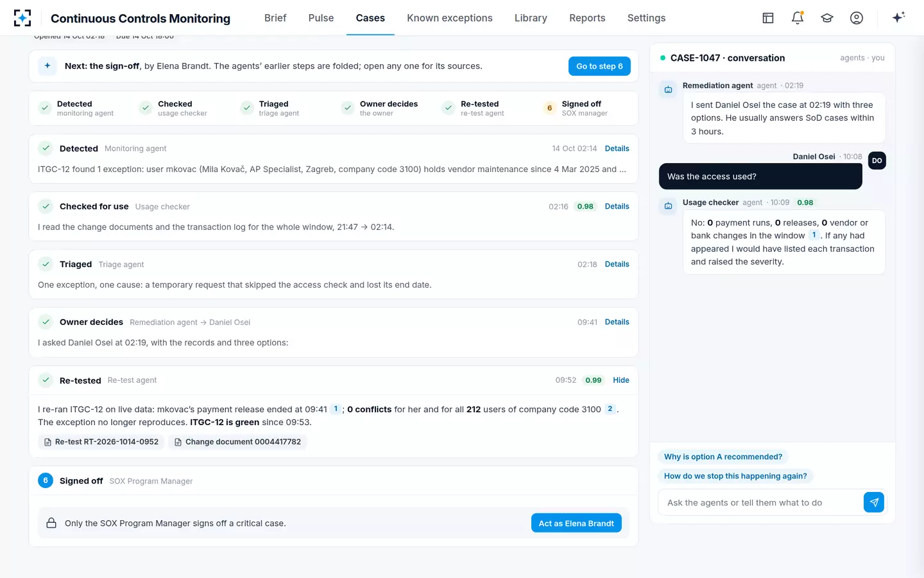
Task: Click the Remediation agent bot avatar
Action: pos(668,89)
